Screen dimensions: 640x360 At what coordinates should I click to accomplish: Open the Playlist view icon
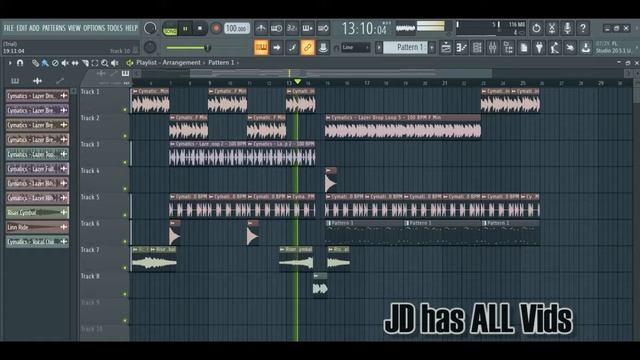(446, 48)
